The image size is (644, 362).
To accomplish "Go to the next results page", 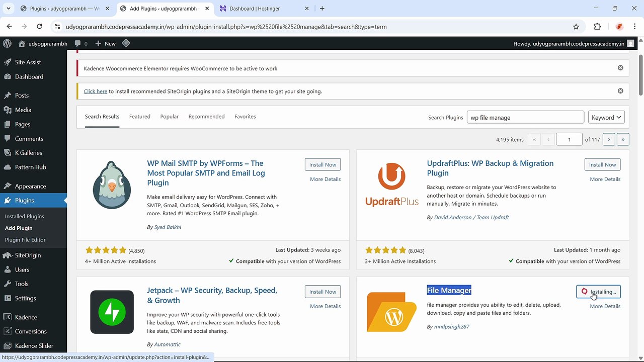I will point(609,139).
